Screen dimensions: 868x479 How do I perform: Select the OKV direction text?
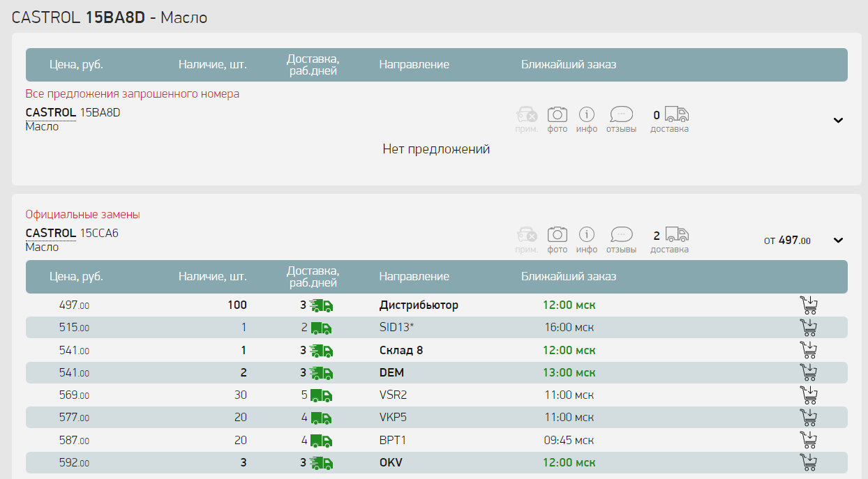click(x=391, y=462)
